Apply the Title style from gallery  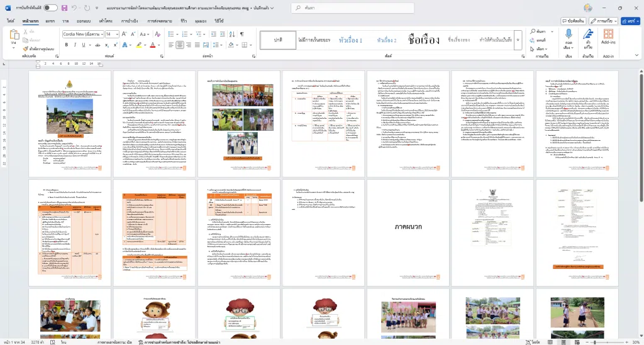pyautogui.click(x=423, y=39)
